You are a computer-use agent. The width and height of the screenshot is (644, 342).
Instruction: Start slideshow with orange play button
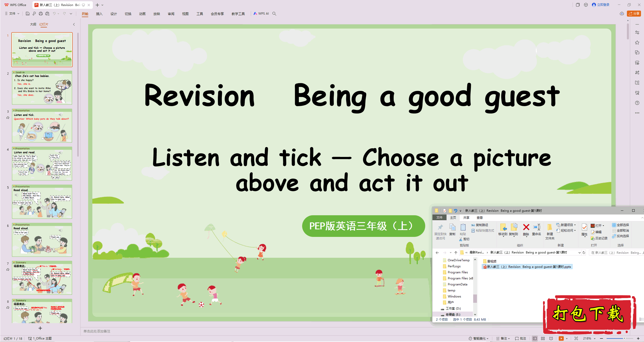(561, 338)
